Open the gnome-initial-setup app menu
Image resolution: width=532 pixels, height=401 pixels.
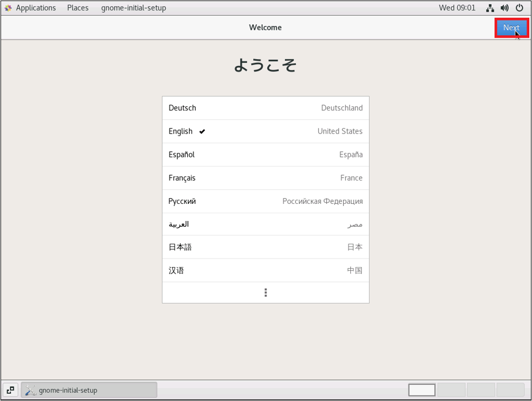pos(134,8)
